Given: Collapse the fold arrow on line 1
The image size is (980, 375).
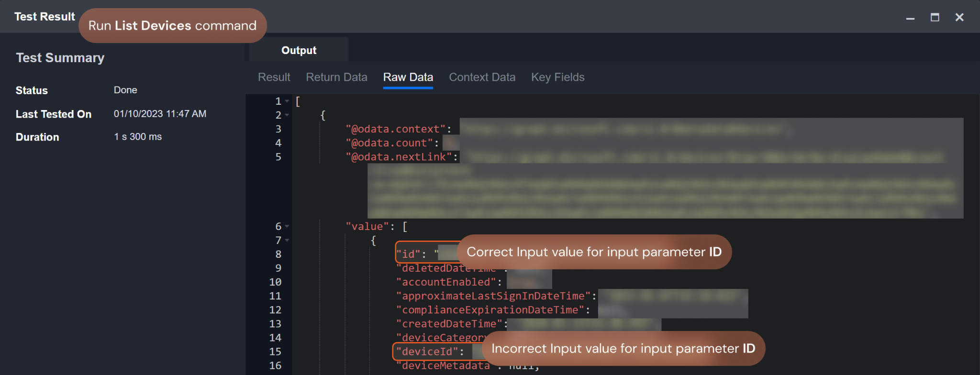Looking at the screenshot, I should [x=287, y=101].
